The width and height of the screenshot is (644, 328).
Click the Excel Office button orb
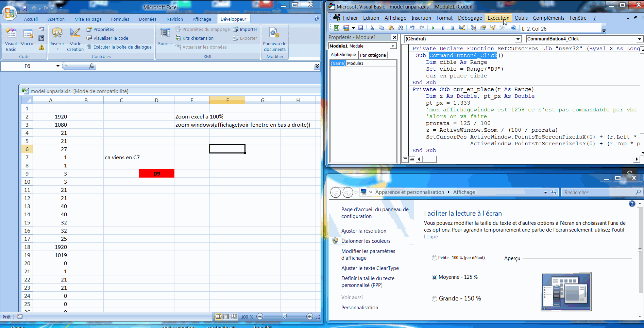tap(9, 13)
